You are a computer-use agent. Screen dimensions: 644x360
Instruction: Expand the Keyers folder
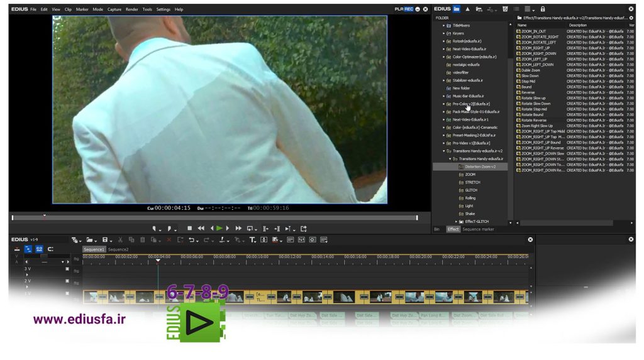point(443,33)
